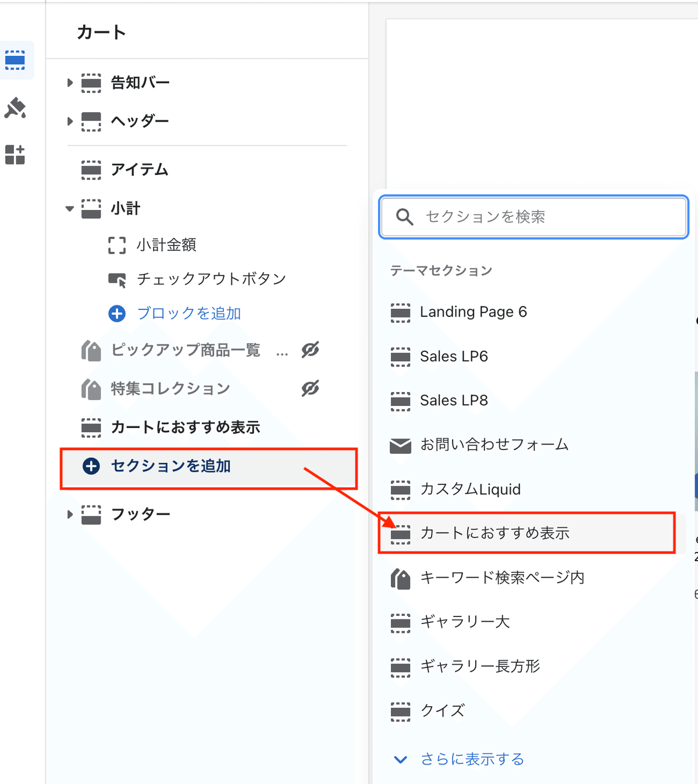Click the テーマセクション heading text
Viewport: 698px width, 784px height.
pyautogui.click(x=441, y=271)
